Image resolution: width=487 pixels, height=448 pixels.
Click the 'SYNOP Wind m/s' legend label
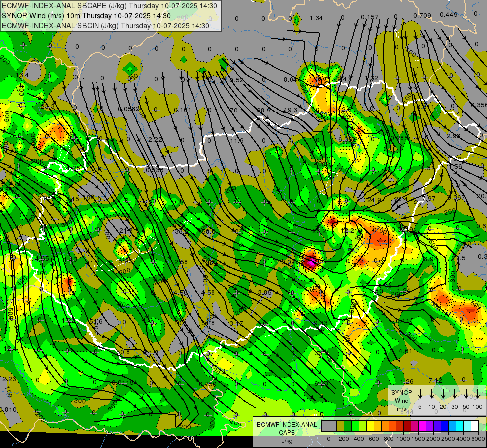(401, 400)
